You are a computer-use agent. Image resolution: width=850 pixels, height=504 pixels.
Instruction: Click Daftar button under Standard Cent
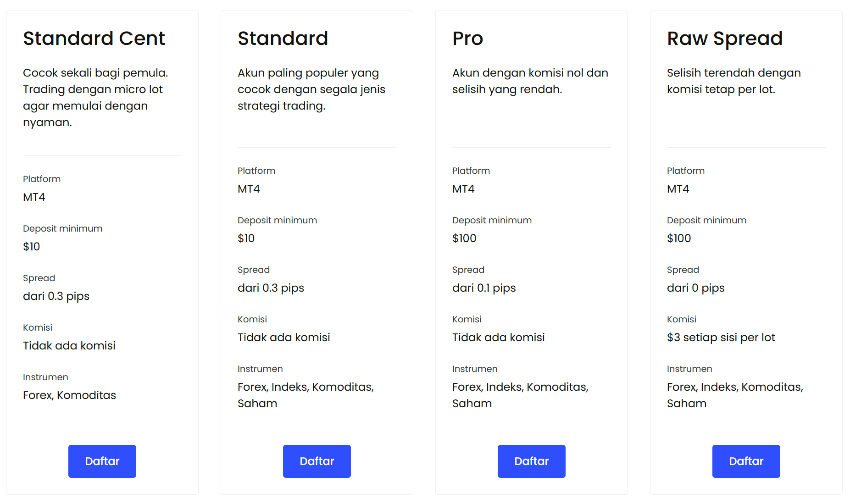pos(102,461)
